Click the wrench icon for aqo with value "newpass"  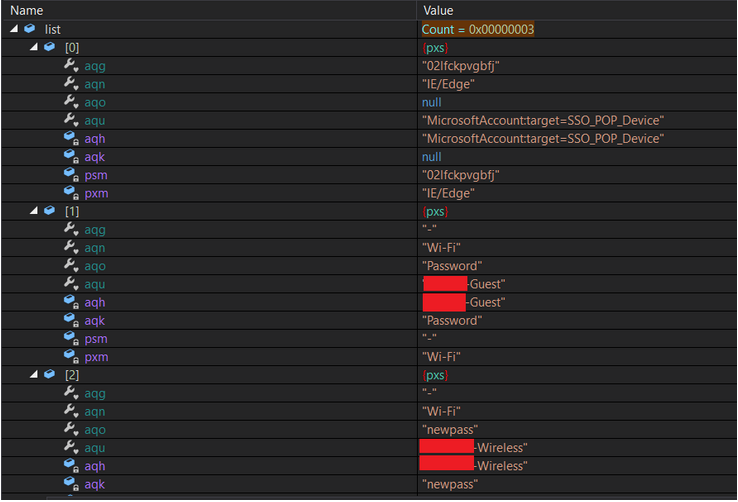point(70,430)
